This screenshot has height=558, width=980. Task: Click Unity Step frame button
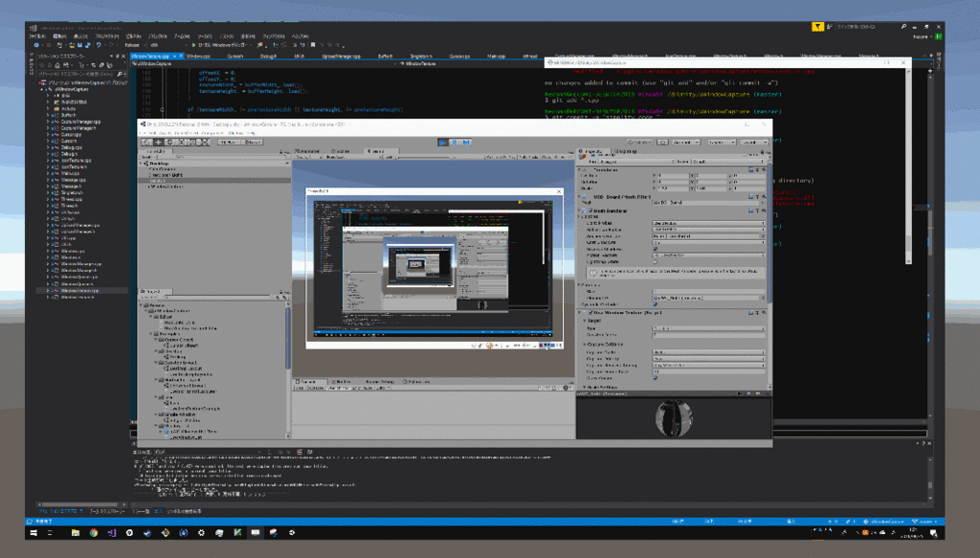click(x=466, y=143)
